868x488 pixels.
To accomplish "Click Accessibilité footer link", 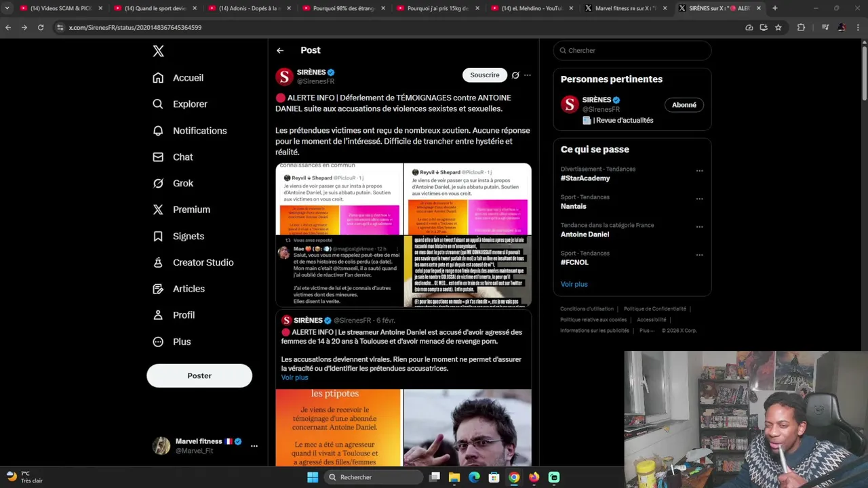I will click(x=652, y=320).
